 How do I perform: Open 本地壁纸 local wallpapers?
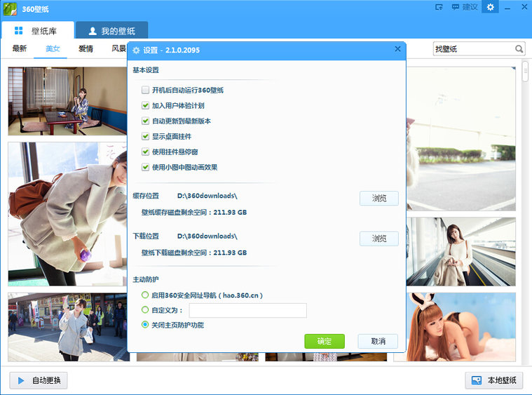[x=493, y=380]
